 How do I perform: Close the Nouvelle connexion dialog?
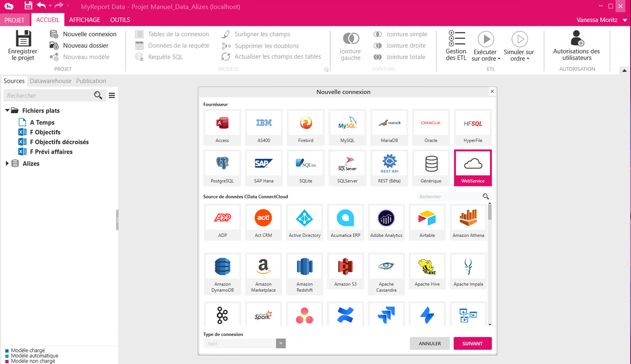[x=492, y=92]
